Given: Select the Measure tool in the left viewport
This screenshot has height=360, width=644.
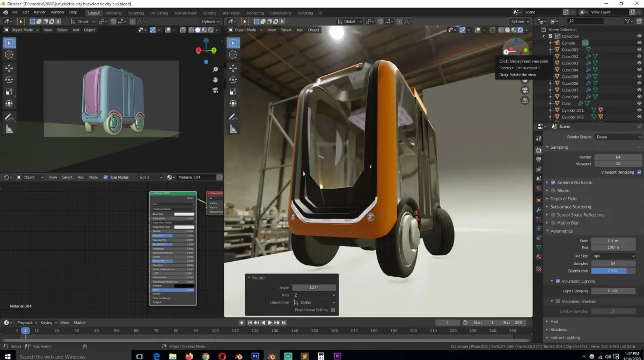Looking at the screenshot, I should (9, 129).
